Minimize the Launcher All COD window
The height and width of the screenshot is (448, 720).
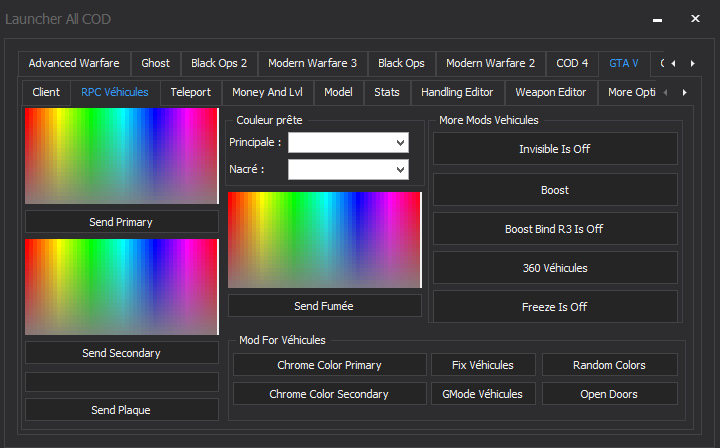[658, 19]
